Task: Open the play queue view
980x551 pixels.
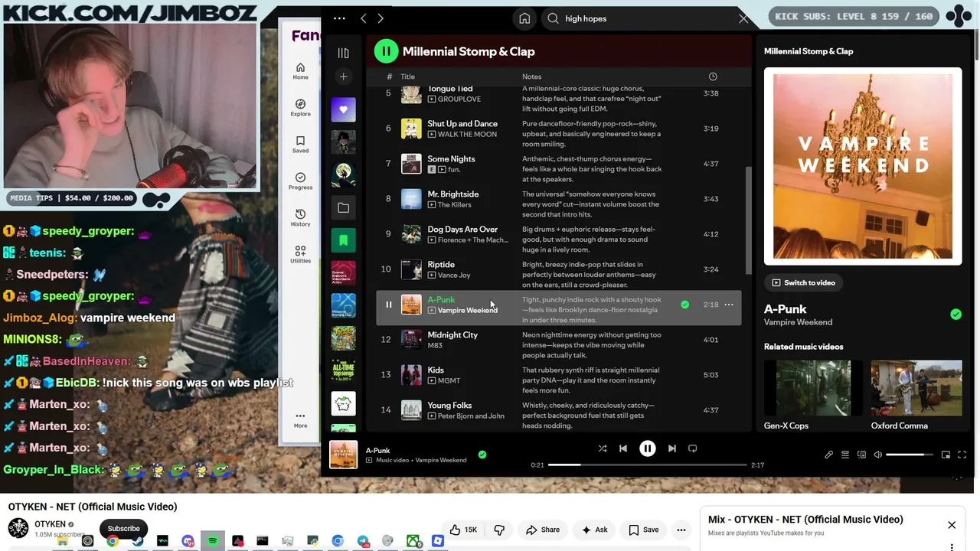Action: coord(845,455)
